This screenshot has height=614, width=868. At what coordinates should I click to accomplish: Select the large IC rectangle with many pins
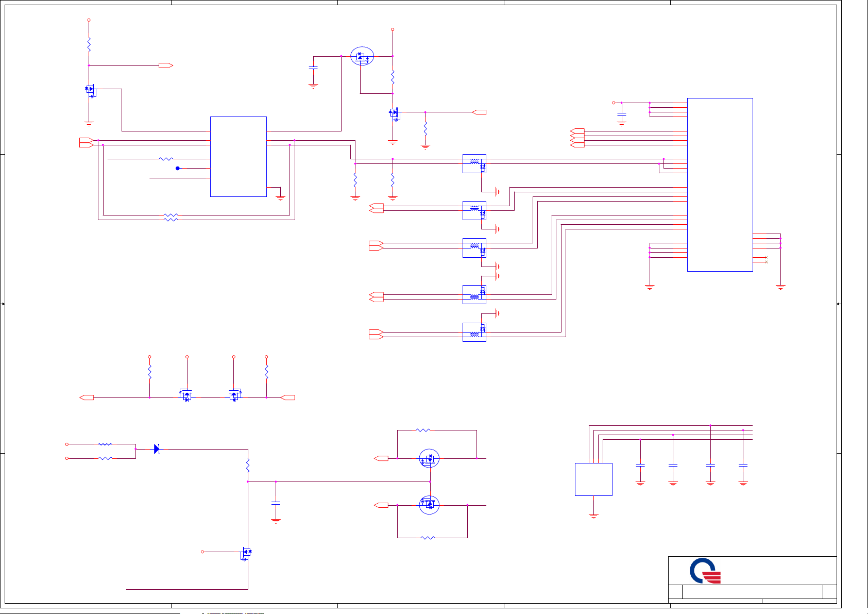click(x=720, y=185)
